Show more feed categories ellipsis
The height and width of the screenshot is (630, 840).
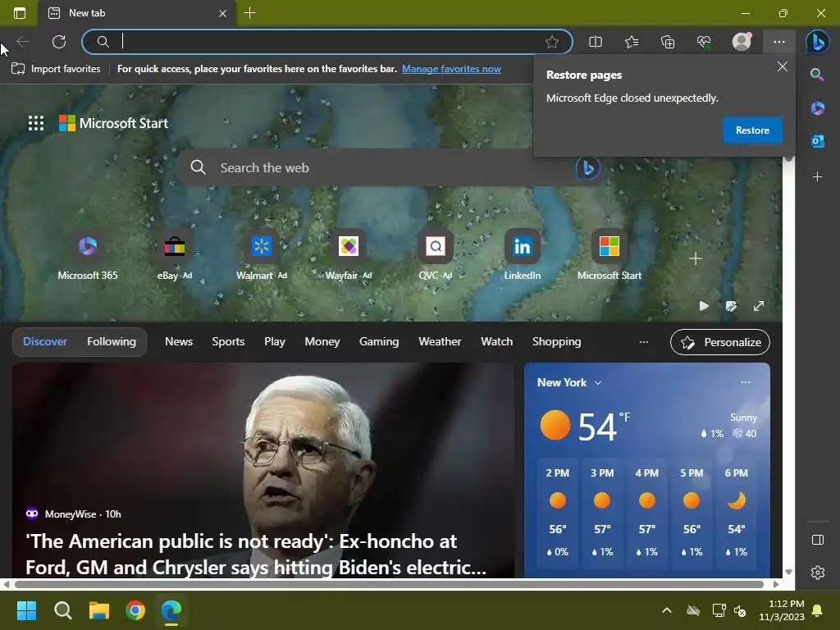644,342
